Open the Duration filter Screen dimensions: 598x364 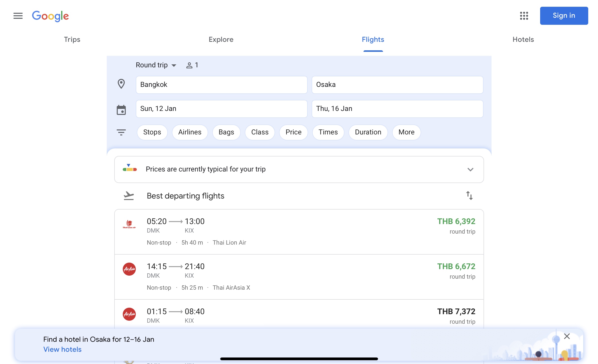pos(368,132)
